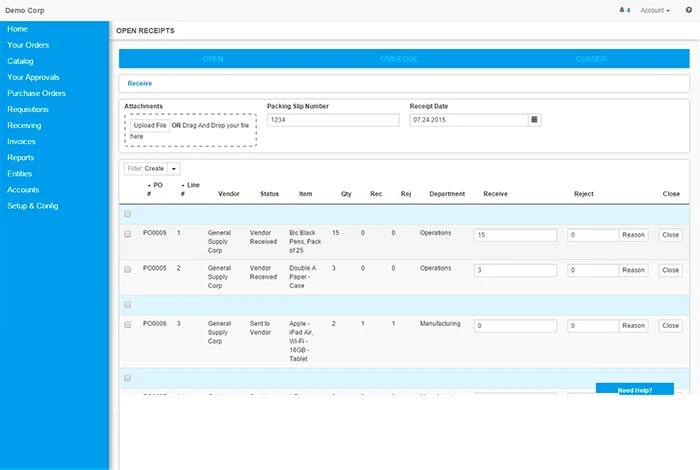Screen dimensions: 700x470
Task: Open Reports in sidebar
Action: coord(21,158)
